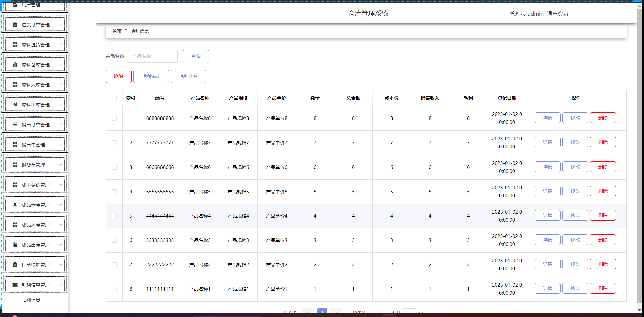
Task: Click the 毛利排名 button
Action: coord(188,76)
